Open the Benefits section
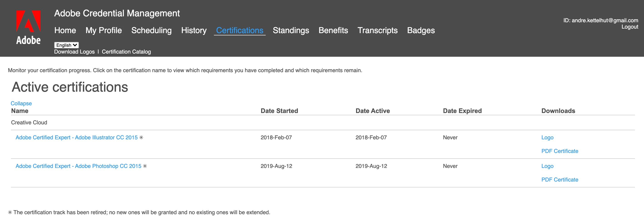The width and height of the screenshot is (644, 221). (x=333, y=30)
